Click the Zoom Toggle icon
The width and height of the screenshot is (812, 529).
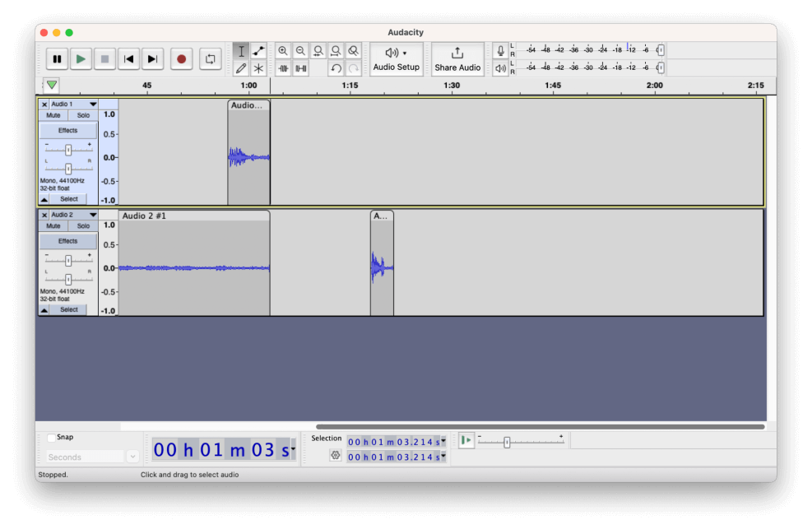[353, 51]
